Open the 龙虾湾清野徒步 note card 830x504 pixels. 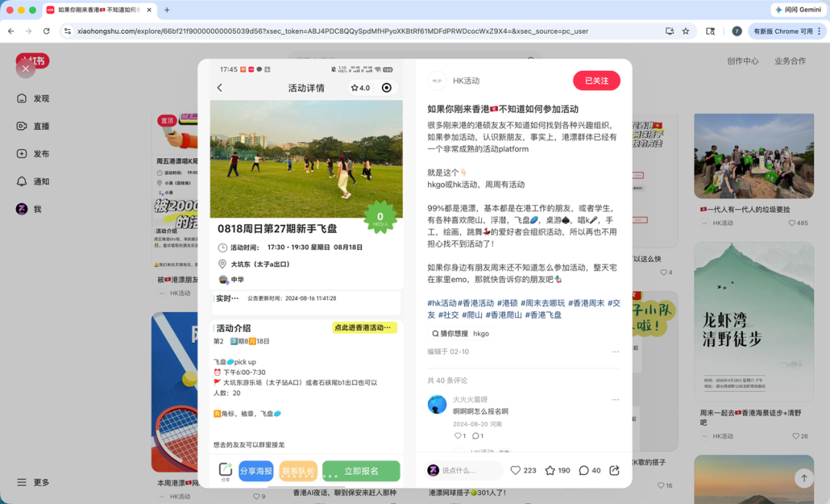coord(754,321)
